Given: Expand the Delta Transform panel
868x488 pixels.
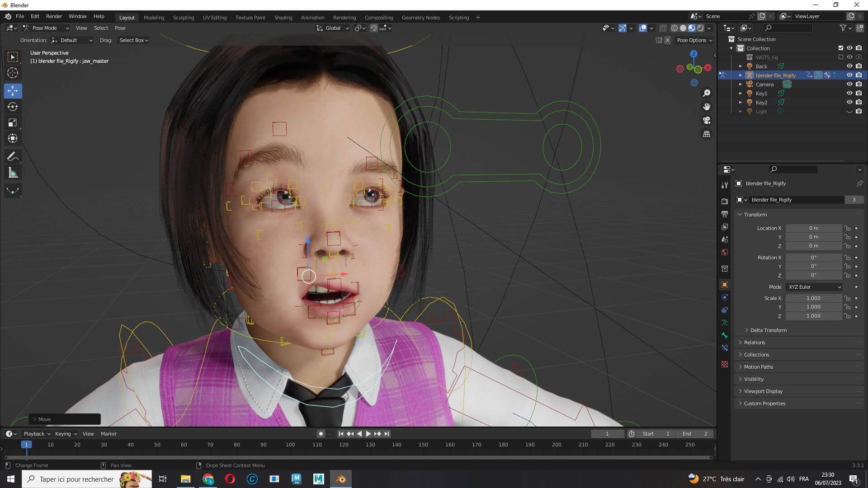Looking at the screenshot, I should coord(768,330).
